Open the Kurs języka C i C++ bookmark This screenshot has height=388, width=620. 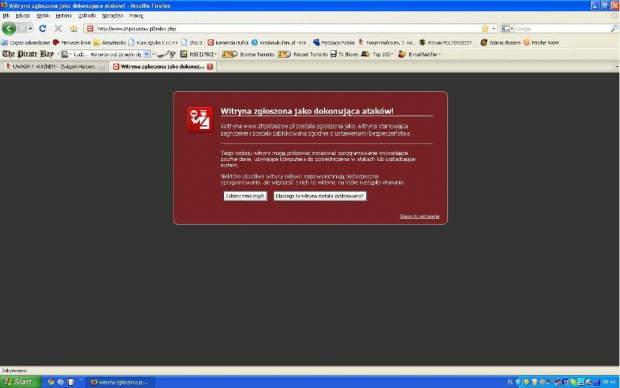(x=153, y=42)
